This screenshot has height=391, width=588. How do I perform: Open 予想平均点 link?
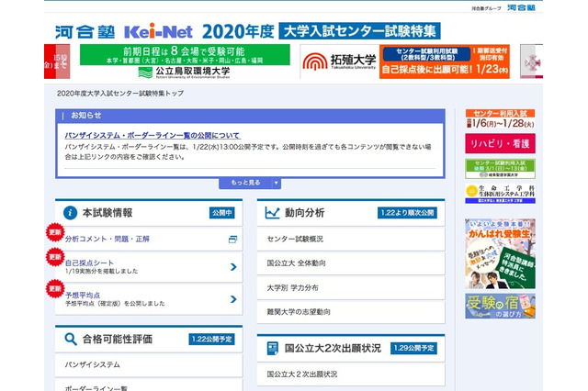pyautogui.click(x=83, y=296)
